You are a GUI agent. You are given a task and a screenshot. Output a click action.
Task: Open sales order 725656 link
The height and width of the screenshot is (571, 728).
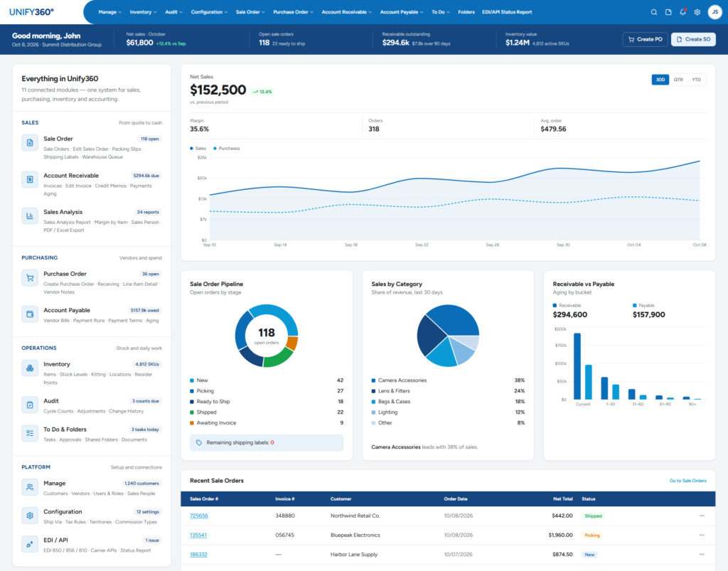click(x=199, y=516)
